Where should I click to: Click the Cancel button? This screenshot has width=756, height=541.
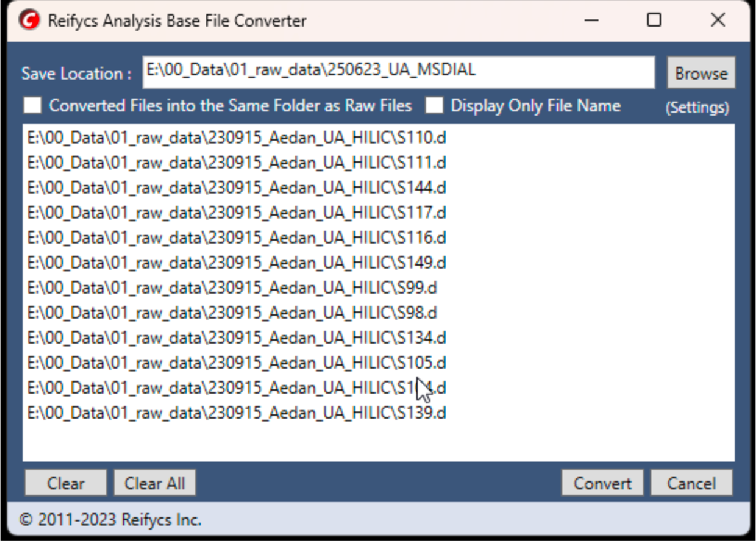(x=691, y=483)
